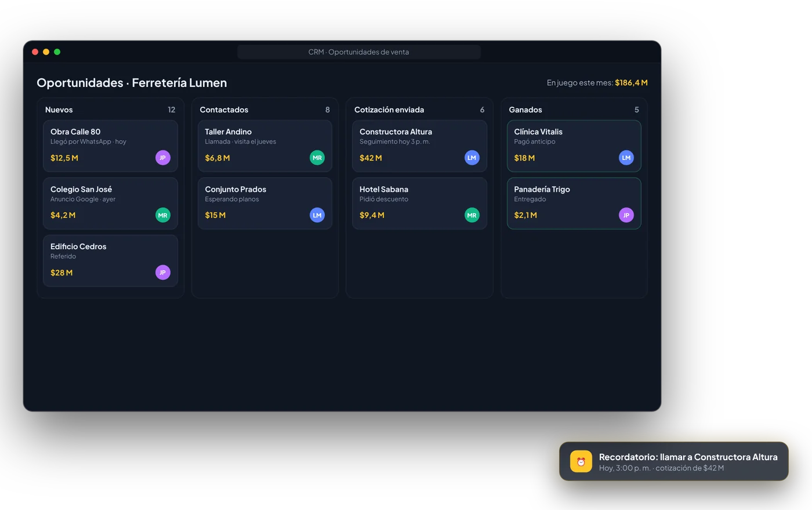Click the "Colegio San José" card title
812x510 pixels.
pyautogui.click(x=81, y=189)
